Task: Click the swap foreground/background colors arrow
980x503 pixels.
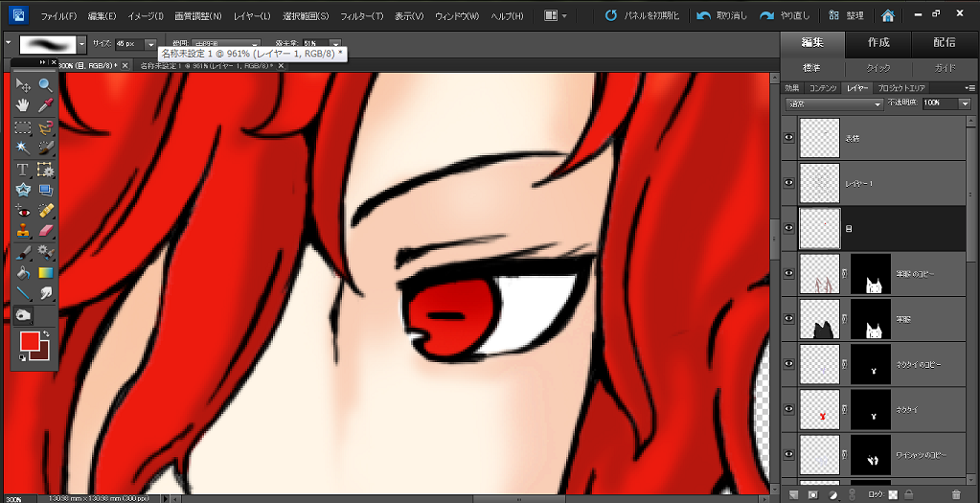Action: (46, 334)
